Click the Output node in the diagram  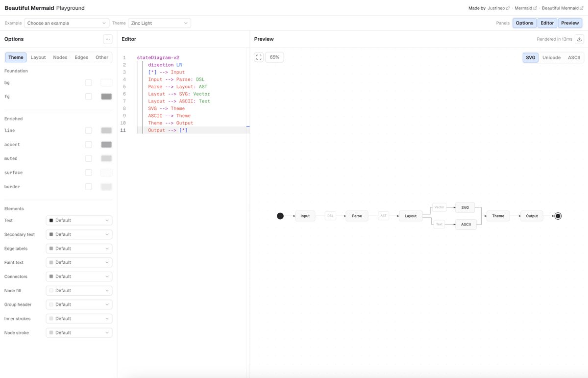pyautogui.click(x=532, y=216)
